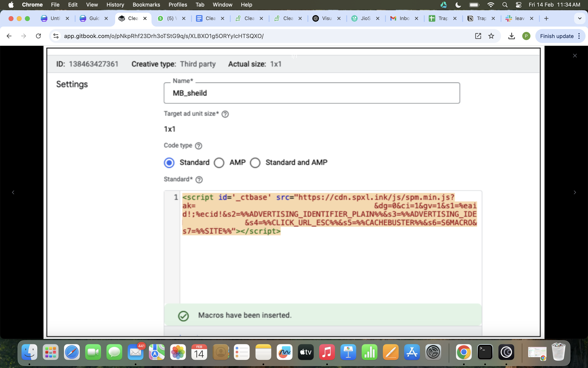Open the History menu
This screenshot has width=588, height=368.
click(115, 5)
